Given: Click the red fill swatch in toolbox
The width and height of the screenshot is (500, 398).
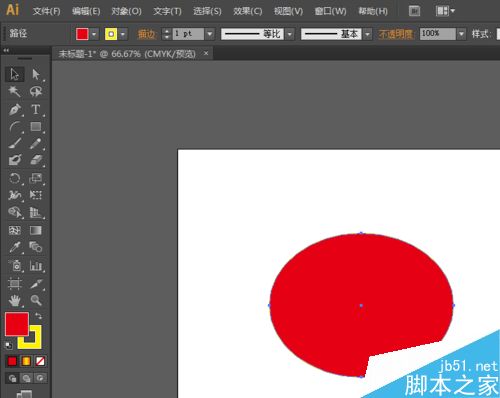Looking at the screenshot, I should pos(17,324).
